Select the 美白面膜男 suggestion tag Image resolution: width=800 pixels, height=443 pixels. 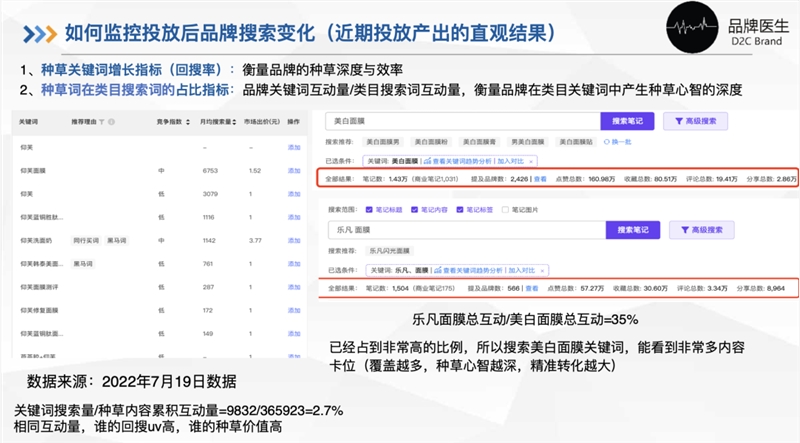click(x=383, y=142)
